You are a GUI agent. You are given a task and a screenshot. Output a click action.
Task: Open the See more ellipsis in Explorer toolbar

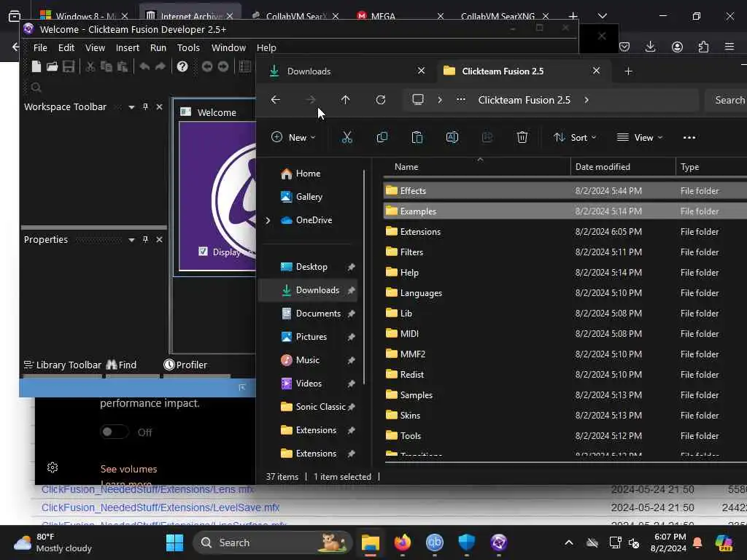[x=689, y=138]
